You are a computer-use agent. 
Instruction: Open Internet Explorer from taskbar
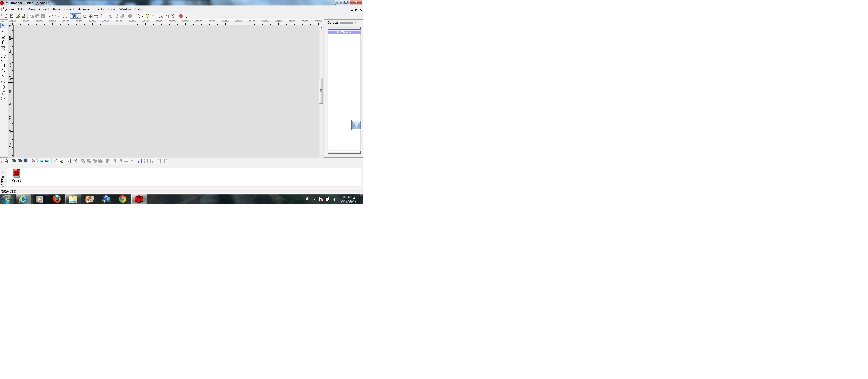pos(23,199)
